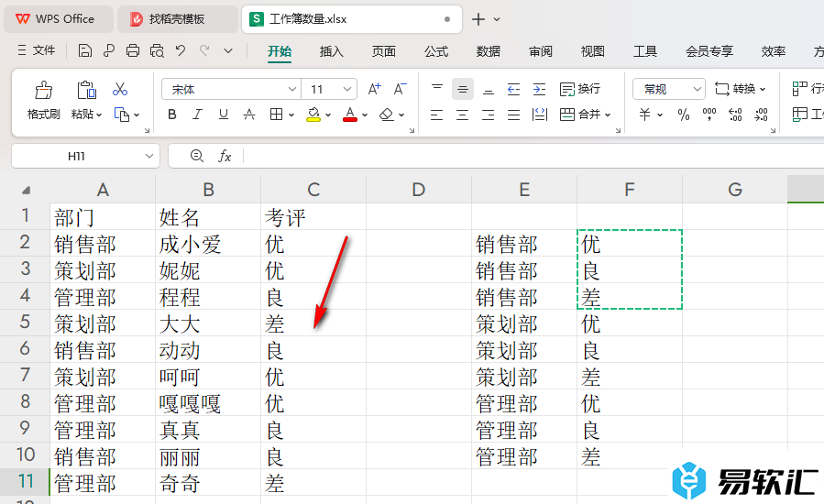Click the Paste clipboard icon

pos(86,90)
